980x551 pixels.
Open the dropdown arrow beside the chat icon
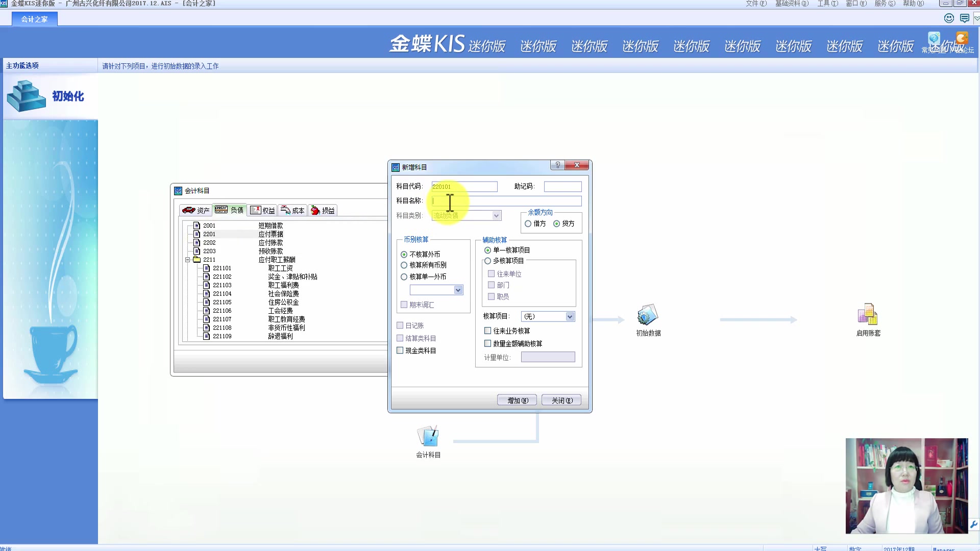pyautogui.click(x=976, y=18)
